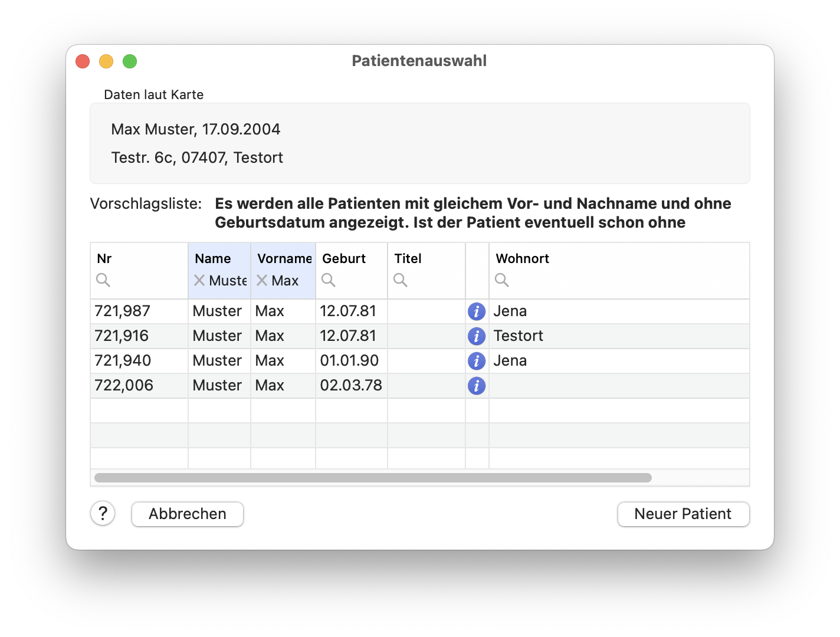This screenshot has width=840, height=637.
Task: Click info icon for patient born 01.01.90
Action: click(x=477, y=360)
